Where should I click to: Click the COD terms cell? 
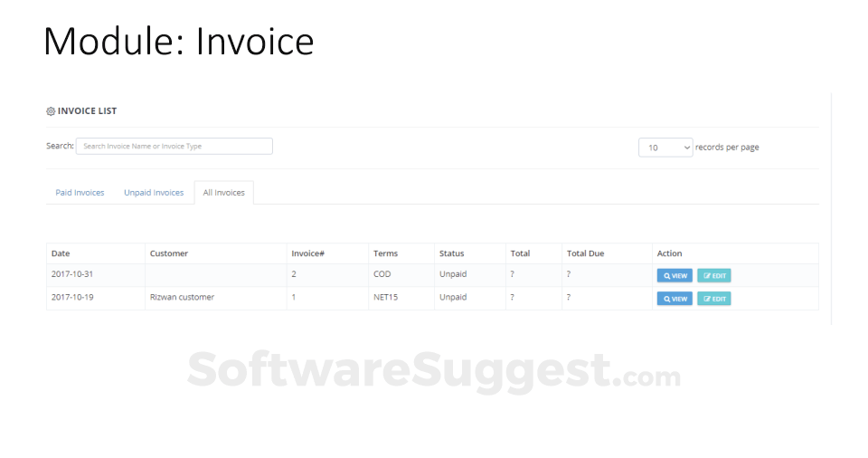coord(382,274)
